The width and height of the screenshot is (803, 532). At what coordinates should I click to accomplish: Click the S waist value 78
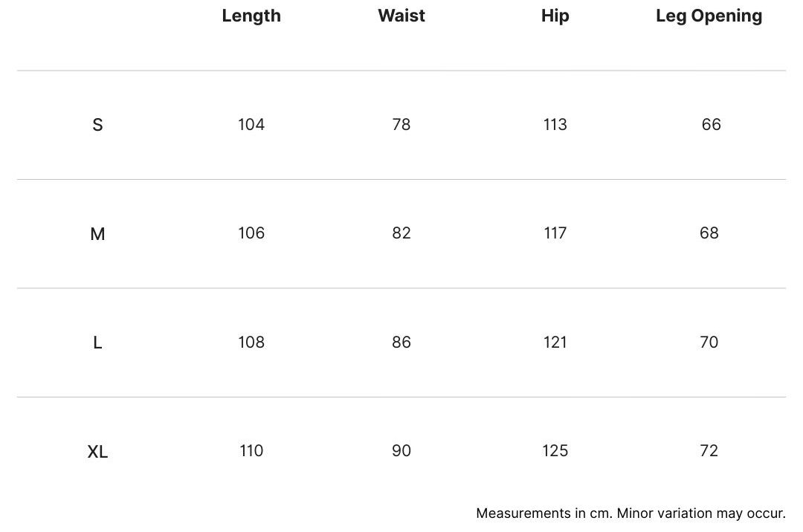tap(401, 125)
